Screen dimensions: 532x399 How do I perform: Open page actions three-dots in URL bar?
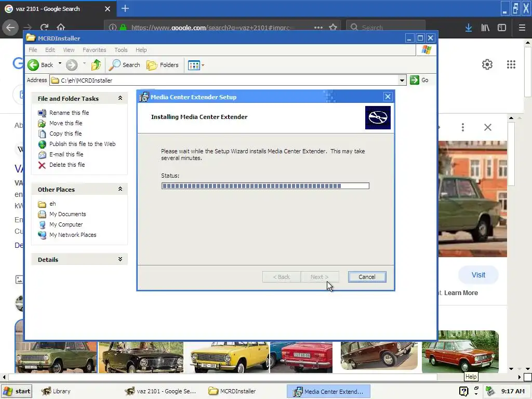tap(318, 28)
